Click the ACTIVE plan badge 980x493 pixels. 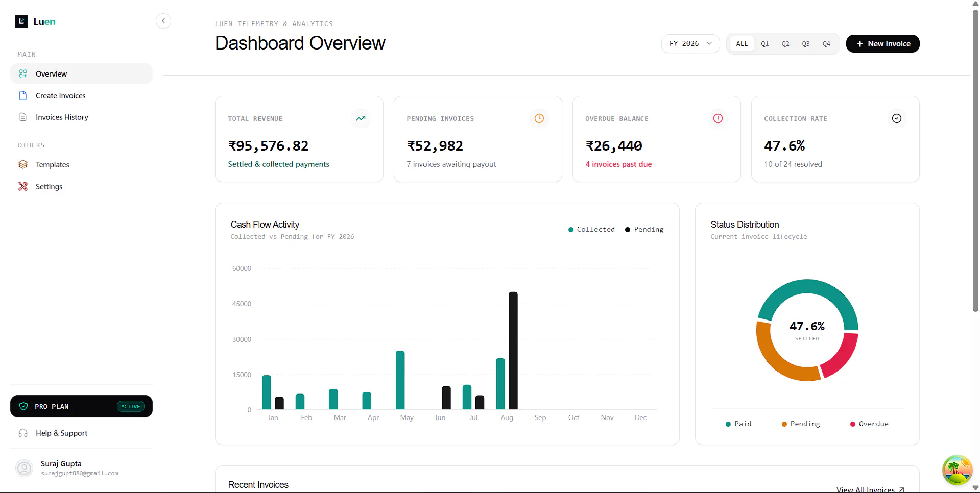(x=131, y=406)
